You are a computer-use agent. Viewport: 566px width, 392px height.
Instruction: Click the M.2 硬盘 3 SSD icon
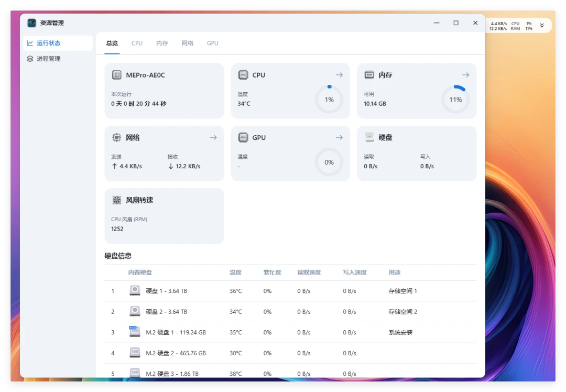[135, 373]
